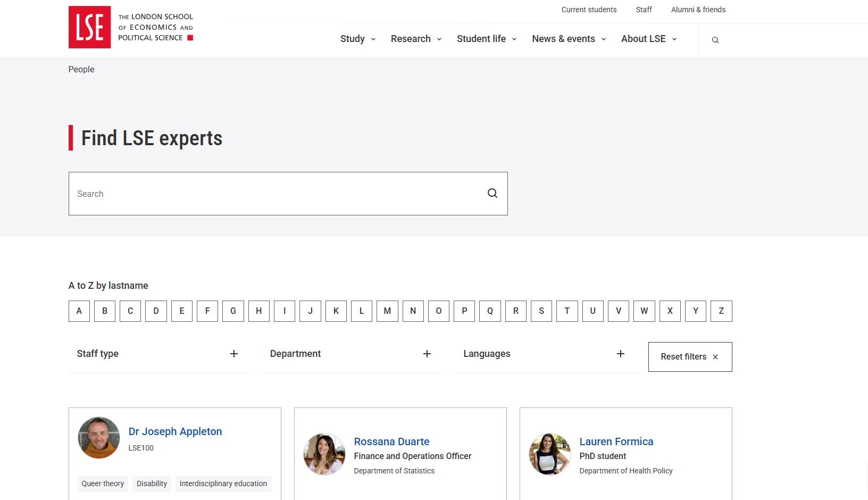
Task: Filter lastname by letter W
Action: click(x=644, y=311)
